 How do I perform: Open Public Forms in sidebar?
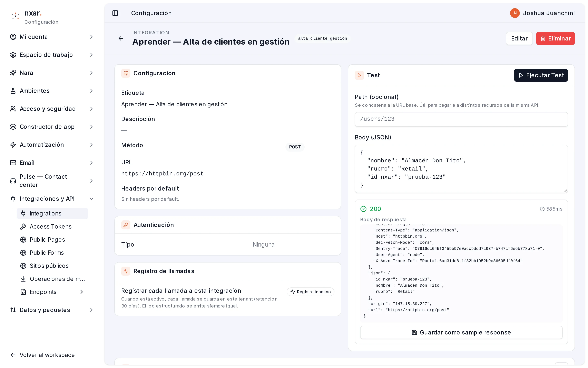(x=52, y=253)
